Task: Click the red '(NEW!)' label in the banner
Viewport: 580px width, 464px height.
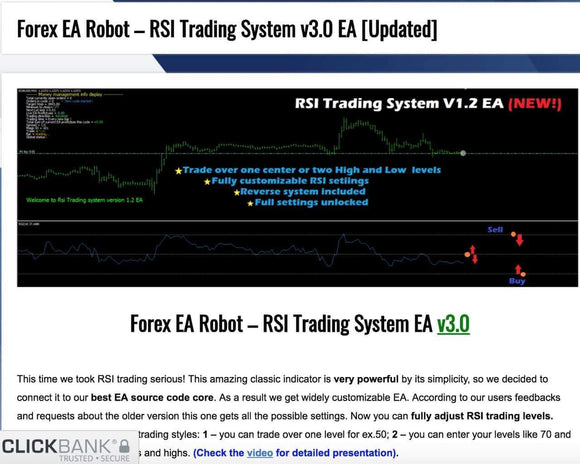Action: click(535, 104)
